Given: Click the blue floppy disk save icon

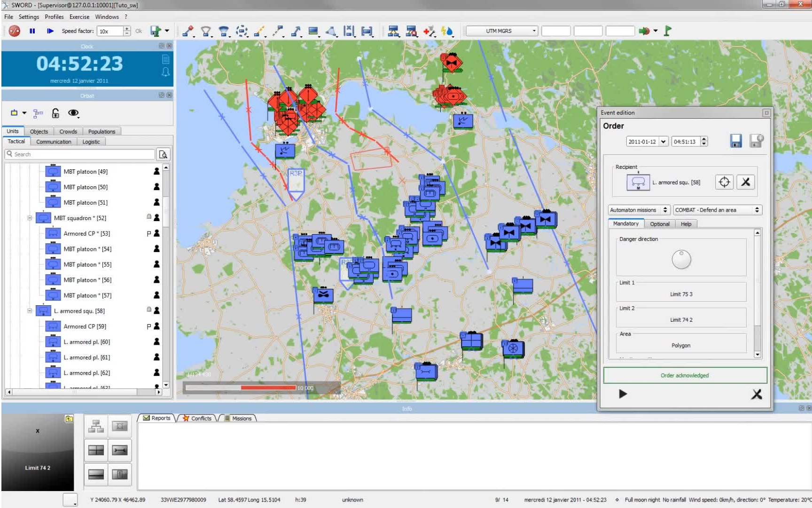Looking at the screenshot, I should pos(736,141).
